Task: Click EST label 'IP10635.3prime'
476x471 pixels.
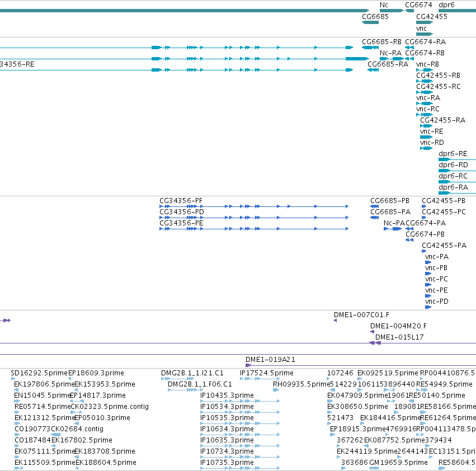Action: coord(227,440)
